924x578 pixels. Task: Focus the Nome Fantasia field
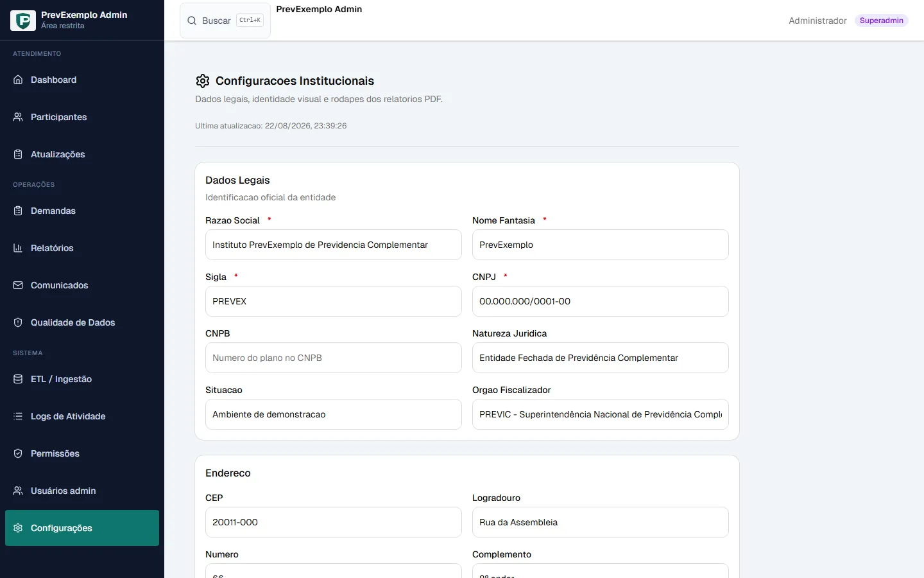pos(601,245)
